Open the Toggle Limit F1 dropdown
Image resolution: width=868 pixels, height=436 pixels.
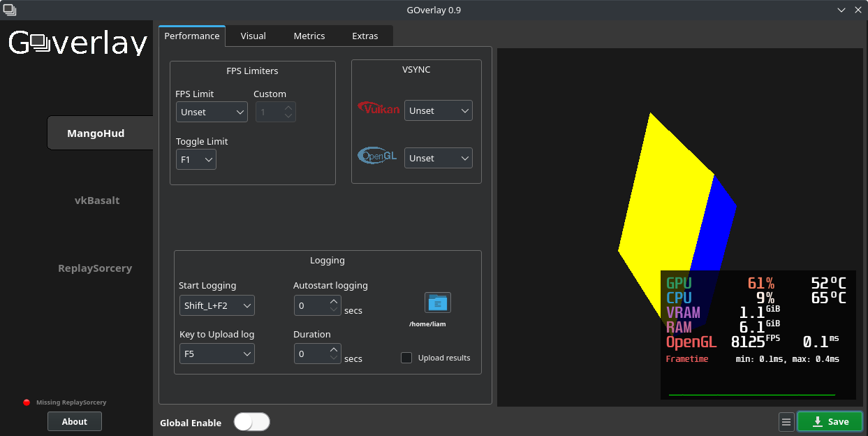click(196, 159)
